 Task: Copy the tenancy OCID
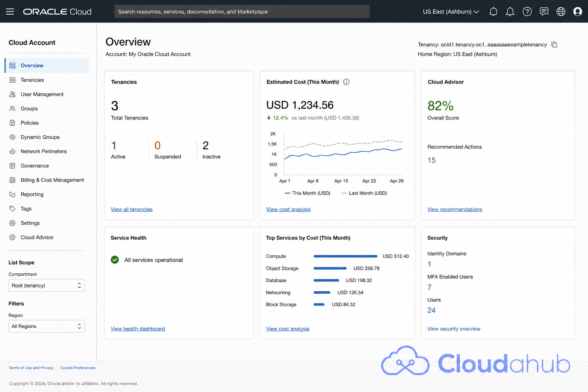pos(554,44)
